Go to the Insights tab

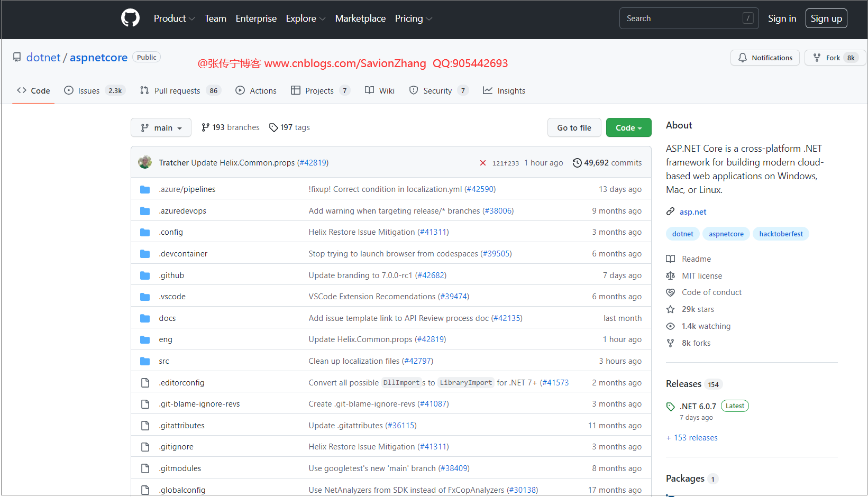coord(504,90)
